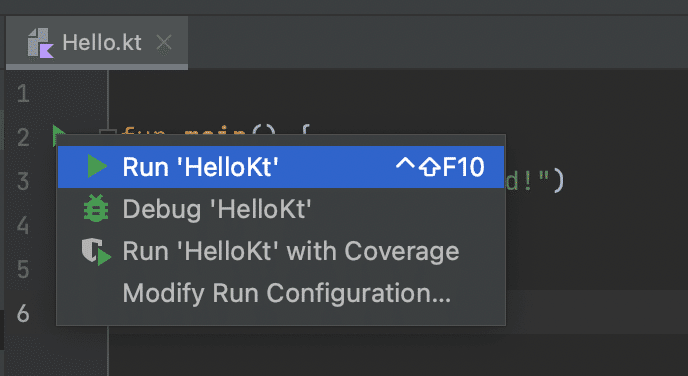Click the green Run play icon in menu
The height and width of the screenshot is (376, 688).
(97, 167)
